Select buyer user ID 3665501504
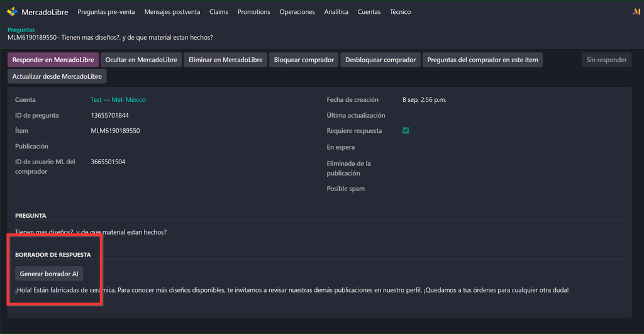 pos(108,162)
